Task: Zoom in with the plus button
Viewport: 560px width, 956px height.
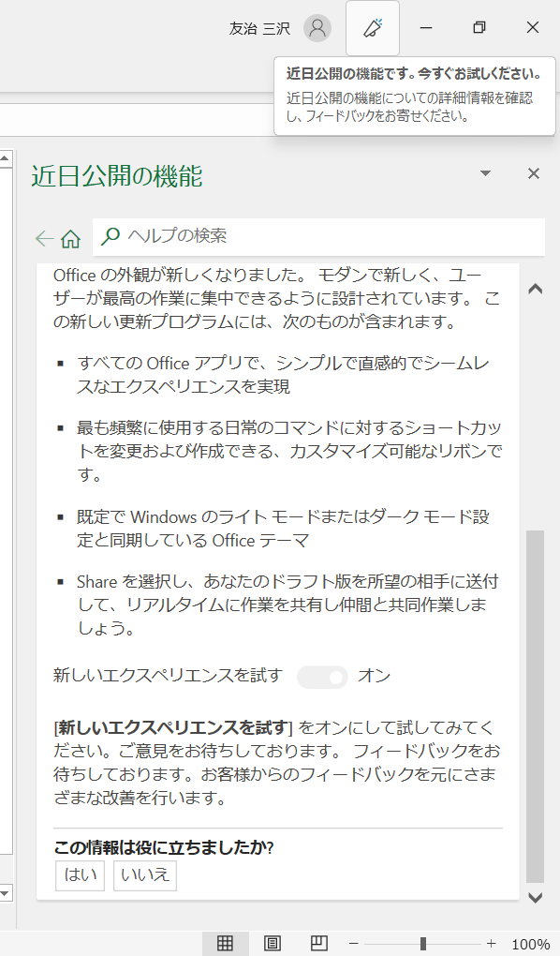Action: click(x=491, y=944)
